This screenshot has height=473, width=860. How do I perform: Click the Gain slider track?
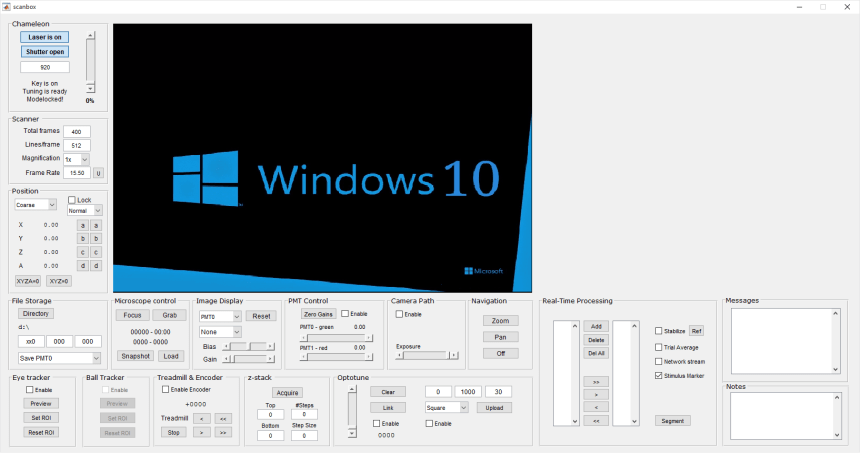pyautogui.click(x=248, y=359)
